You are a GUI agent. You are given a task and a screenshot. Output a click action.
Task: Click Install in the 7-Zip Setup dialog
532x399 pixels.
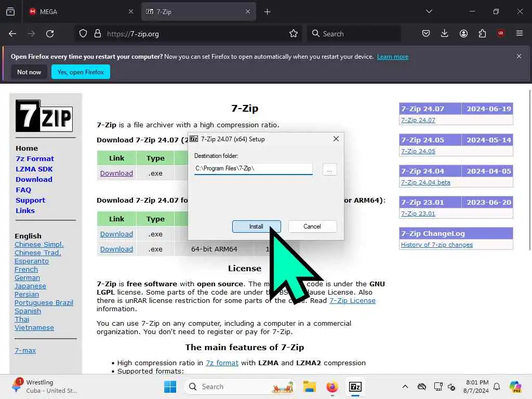pos(257,227)
